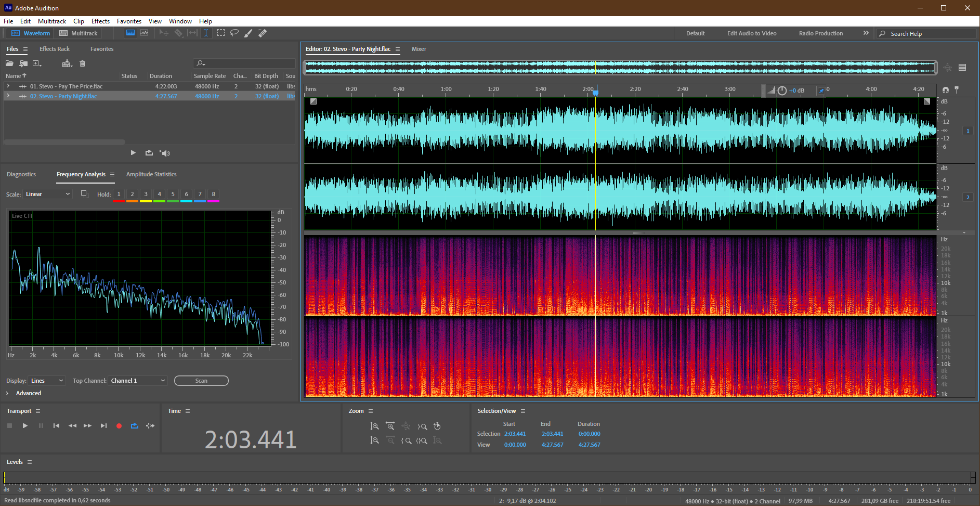Viewport: 980px width, 506px height.
Task: Click the red Record button
Action: (x=119, y=425)
